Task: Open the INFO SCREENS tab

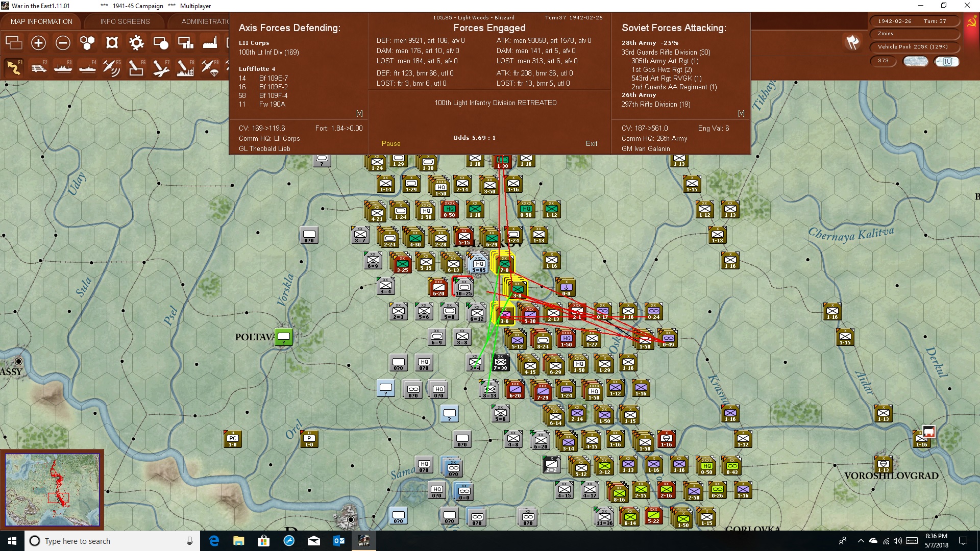Action: click(125, 21)
